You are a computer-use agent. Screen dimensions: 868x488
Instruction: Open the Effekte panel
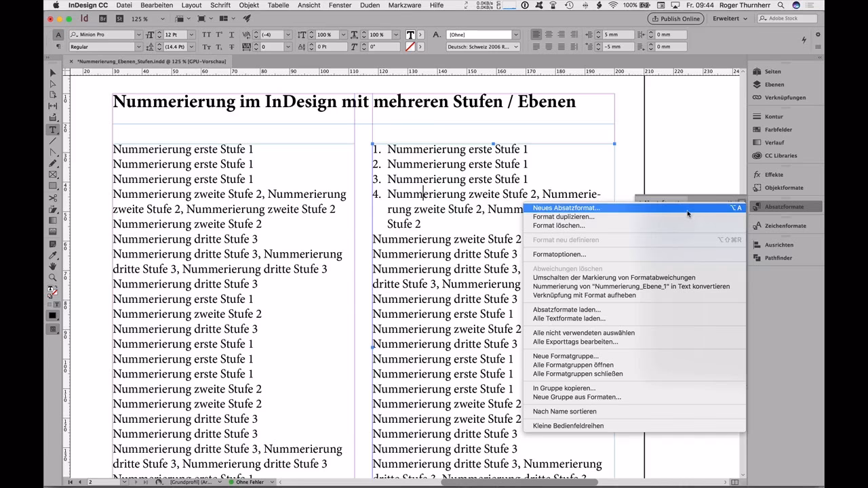(x=772, y=174)
